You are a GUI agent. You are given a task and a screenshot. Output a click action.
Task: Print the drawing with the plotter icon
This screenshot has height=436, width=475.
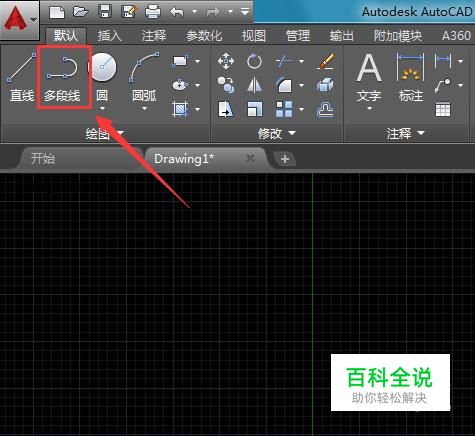[153, 12]
